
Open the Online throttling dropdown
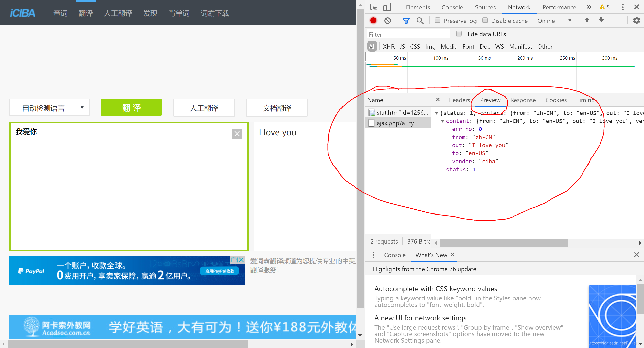pos(554,21)
